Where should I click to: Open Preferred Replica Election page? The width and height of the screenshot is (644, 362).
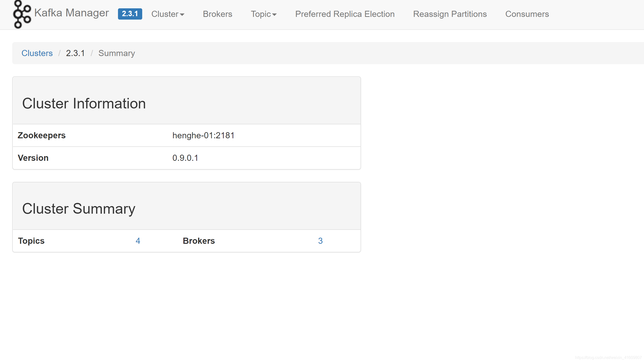point(344,14)
